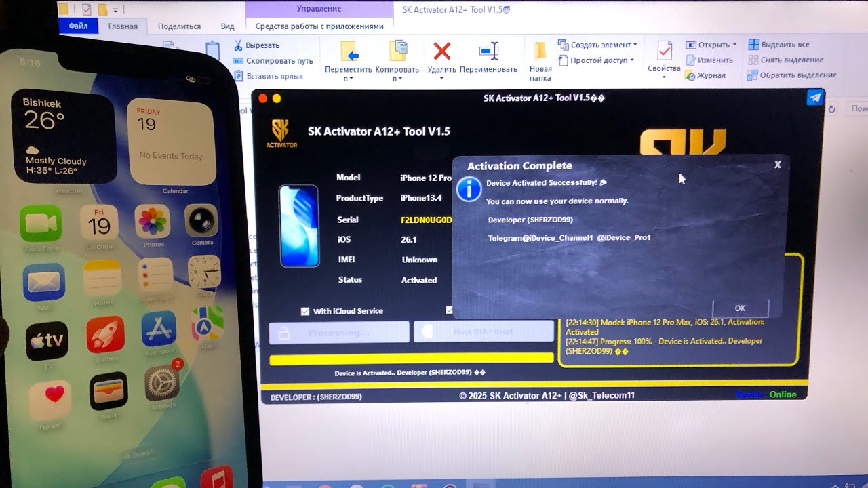Click the Model value iPhone 12 Pro
The width and height of the screenshot is (868, 488).
pos(426,178)
